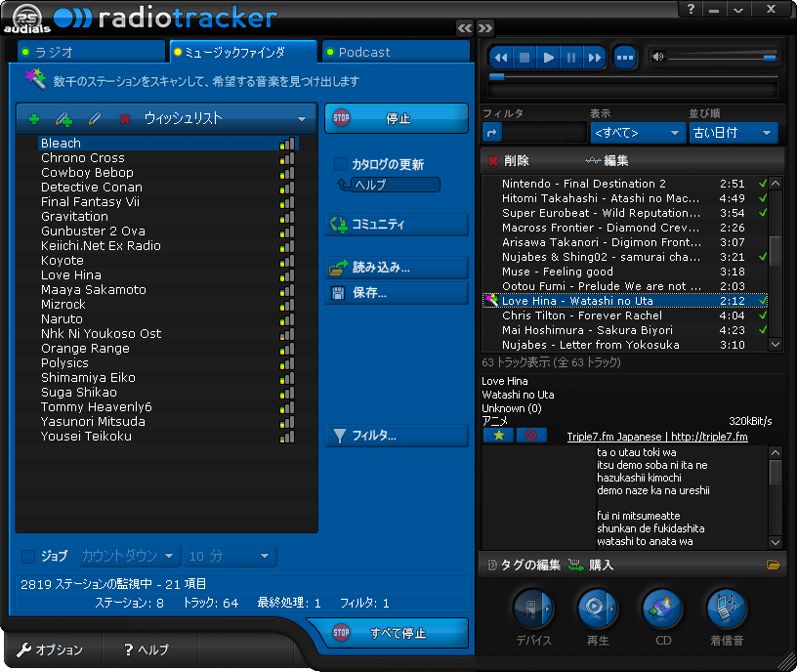Open the Triple7.fm Japanese station link
797x672 pixels.
[657, 437]
